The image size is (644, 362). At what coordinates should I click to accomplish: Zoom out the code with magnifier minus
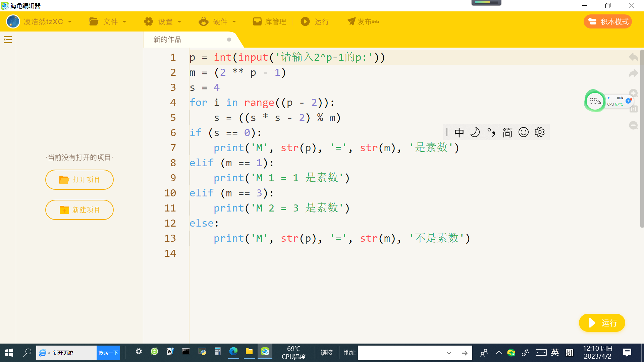tap(633, 125)
